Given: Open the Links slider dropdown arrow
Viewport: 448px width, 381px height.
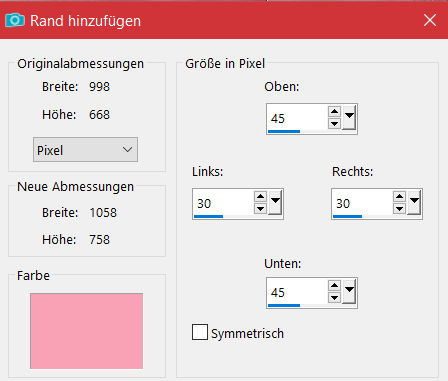Looking at the screenshot, I should click(275, 202).
